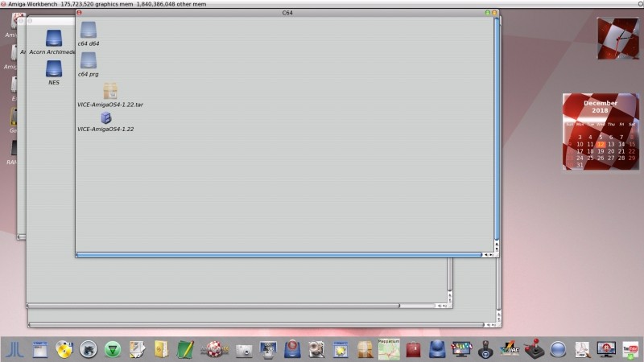The width and height of the screenshot is (644, 362).
Task: Select the VICE-AmigaOS4-1.22 icon with blue cube
Action: pos(106,117)
